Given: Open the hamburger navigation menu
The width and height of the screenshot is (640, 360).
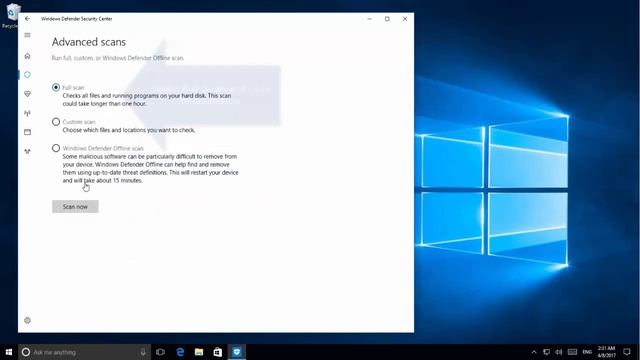Looking at the screenshot, I should (x=27, y=35).
